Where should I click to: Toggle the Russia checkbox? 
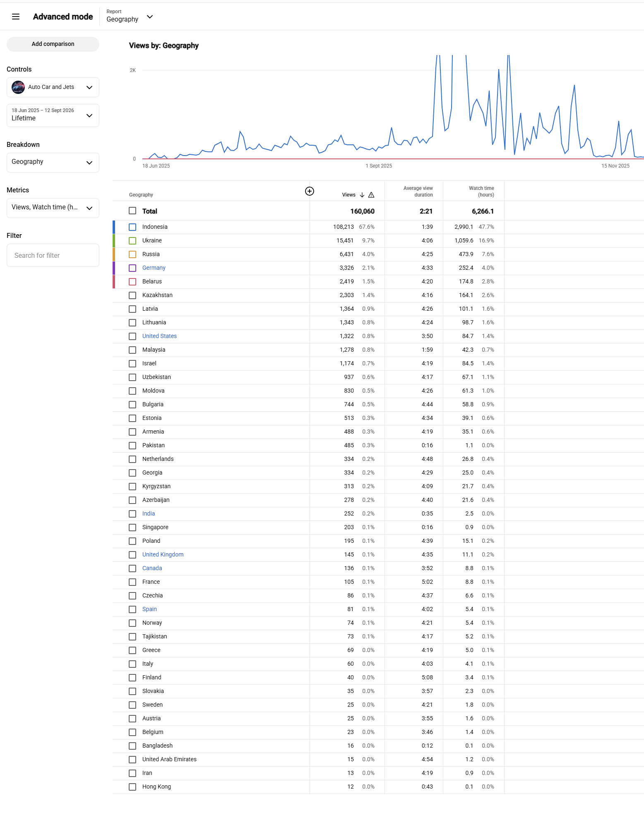coord(132,254)
